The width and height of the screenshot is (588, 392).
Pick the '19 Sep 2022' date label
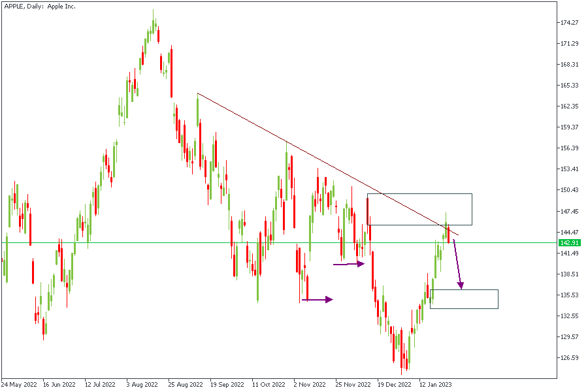pos(227,385)
